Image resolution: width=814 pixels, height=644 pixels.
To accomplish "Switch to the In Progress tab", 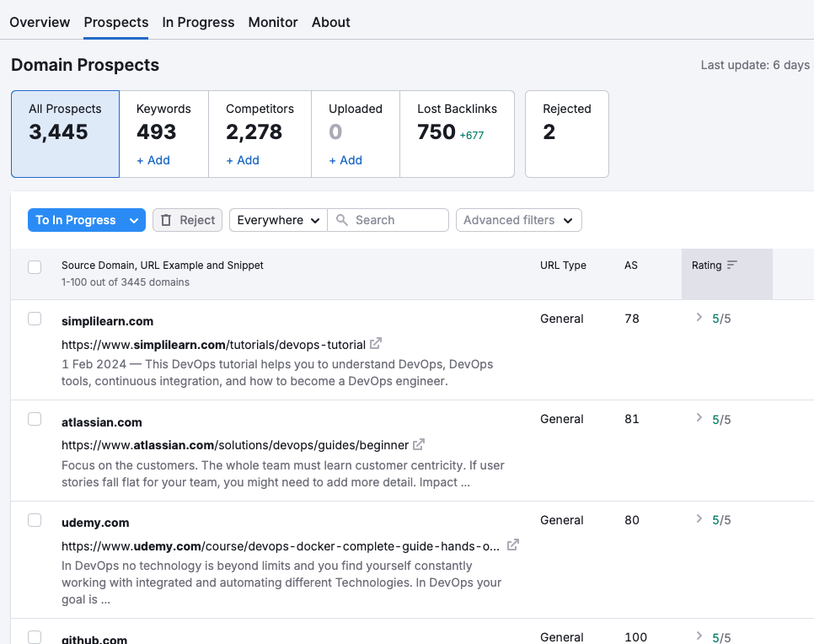I will click(198, 22).
